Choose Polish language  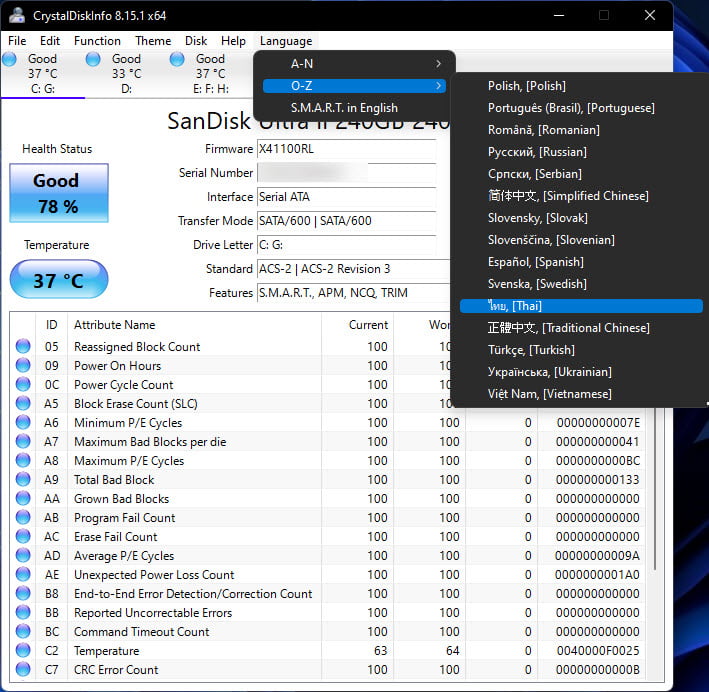click(x=581, y=86)
